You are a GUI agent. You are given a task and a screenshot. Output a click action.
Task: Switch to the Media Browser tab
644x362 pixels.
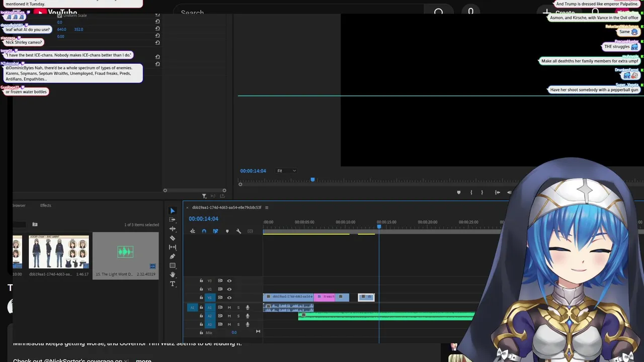[19, 205]
